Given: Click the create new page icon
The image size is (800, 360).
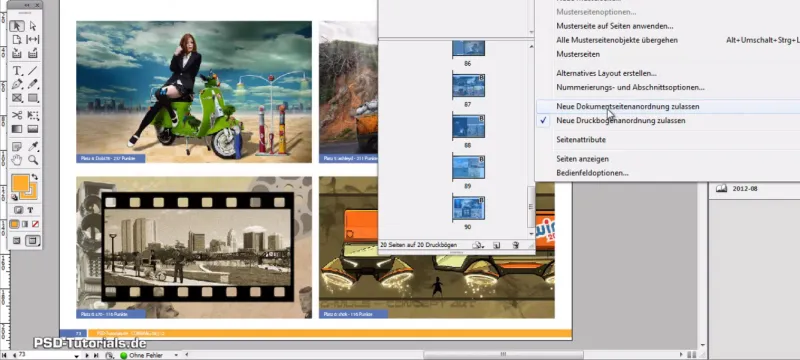Looking at the screenshot, I should (x=496, y=245).
